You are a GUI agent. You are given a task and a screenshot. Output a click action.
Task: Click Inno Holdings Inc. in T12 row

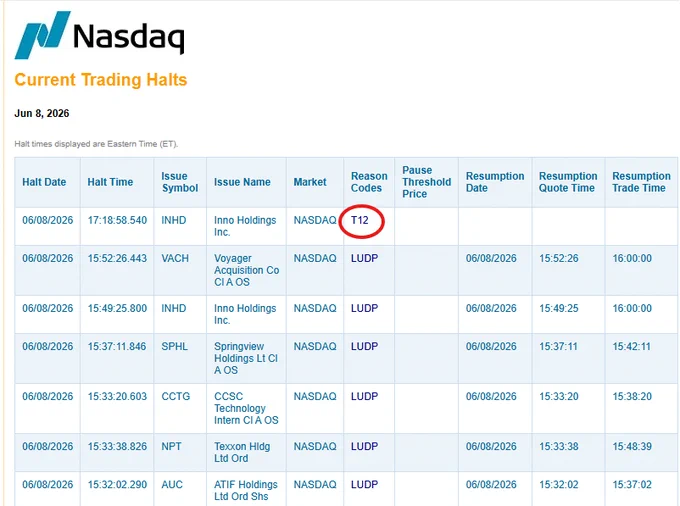click(245, 226)
